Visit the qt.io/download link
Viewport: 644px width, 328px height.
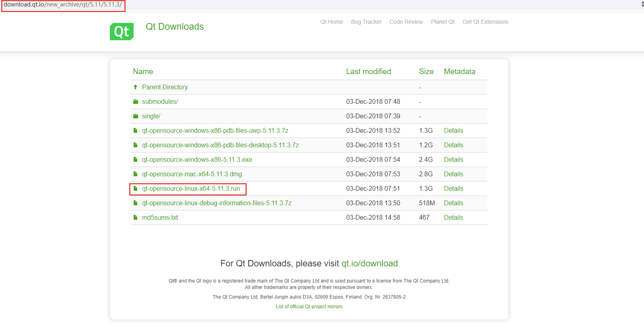coord(369,264)
